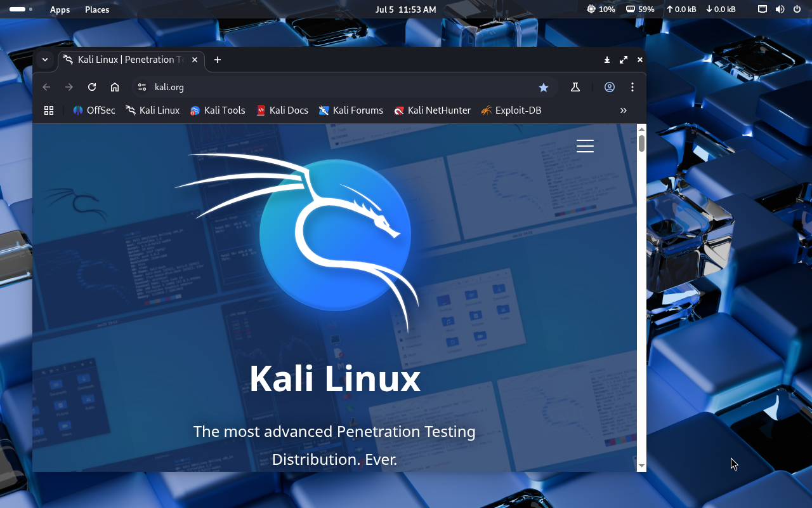Open the Jul 5 clock calendar
This screenshot has height=508, width=812.
tap(406, 10)
